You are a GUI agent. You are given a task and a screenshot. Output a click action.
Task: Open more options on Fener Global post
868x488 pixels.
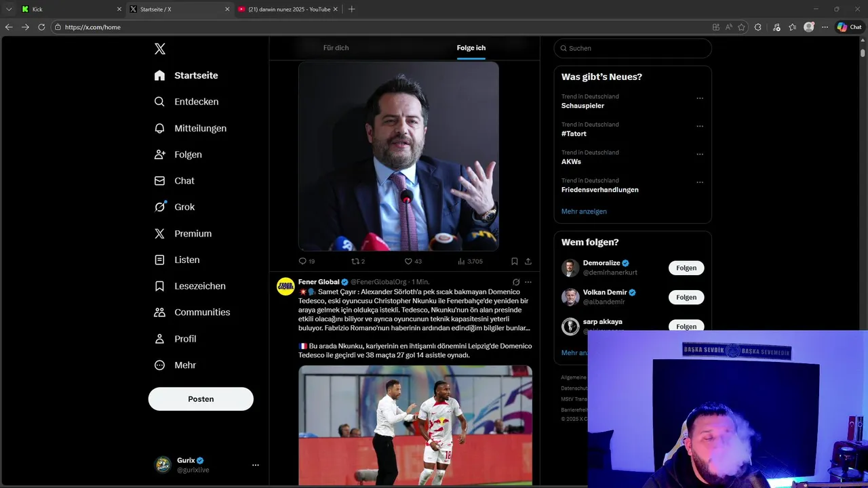pos(528,282)
